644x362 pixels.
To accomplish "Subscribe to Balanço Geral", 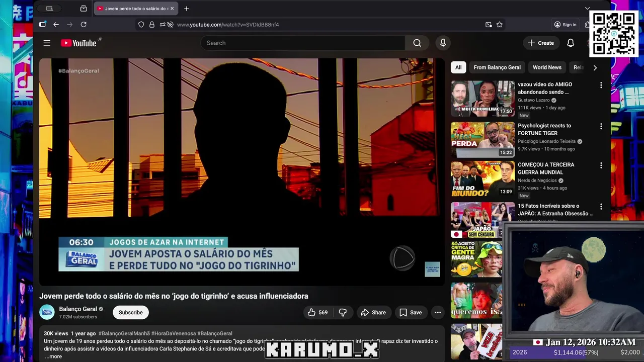I will coord(131,313).
